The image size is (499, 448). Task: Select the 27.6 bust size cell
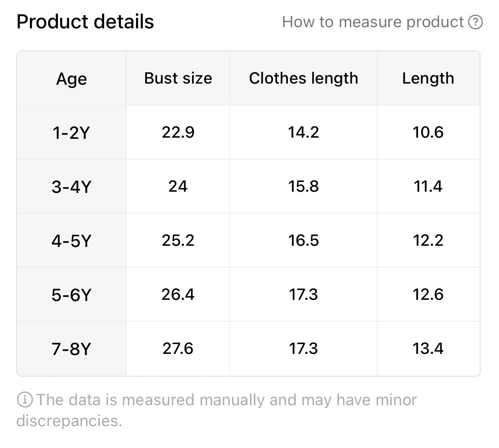(178, 348)
